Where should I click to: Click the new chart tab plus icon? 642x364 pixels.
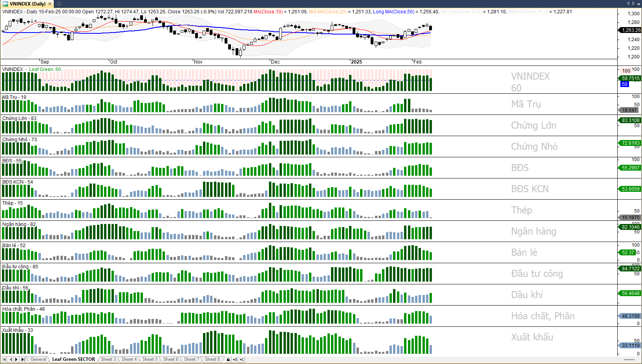pos(59,4)
